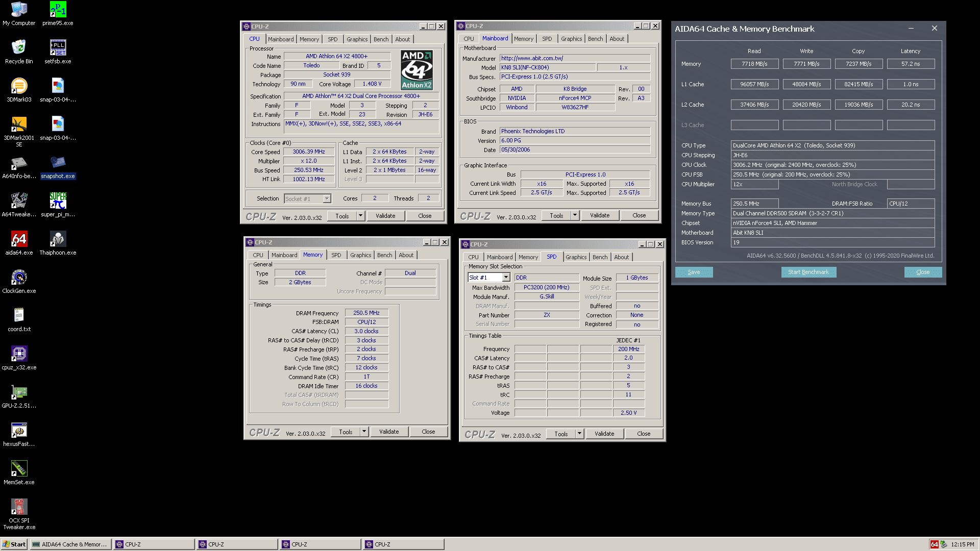Open Graphics tab in Mainboard window
Viewport: 980px width, 551px height.
(571, 39)
